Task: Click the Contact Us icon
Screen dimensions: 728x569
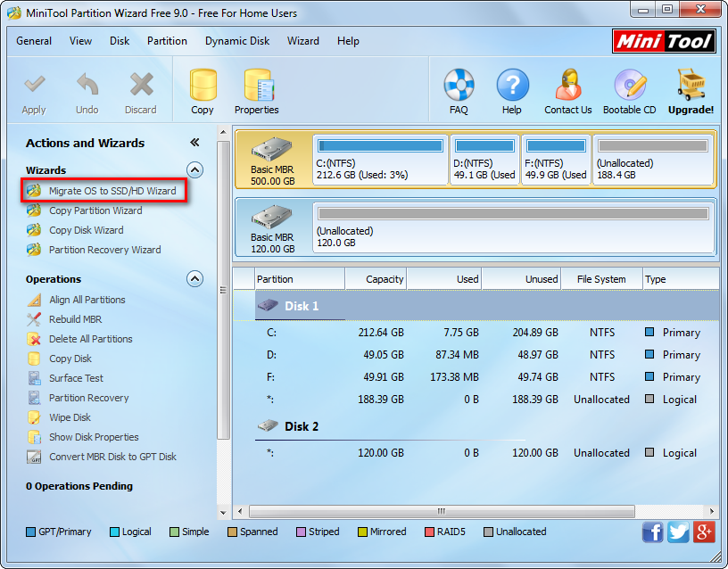Action: pyautogui.click(x=568, y=85)
